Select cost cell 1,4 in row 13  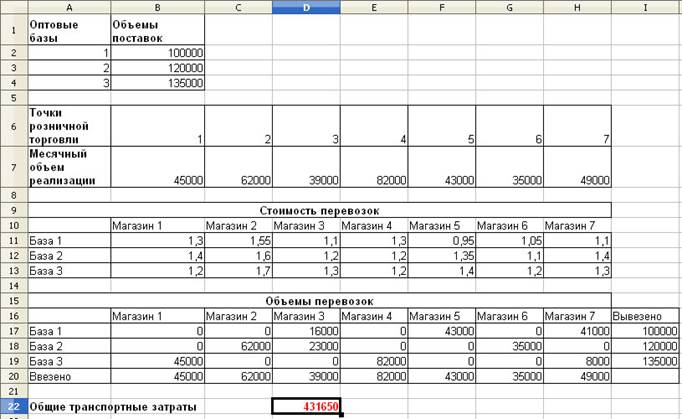pyautogui.click(x=442, y=271)
